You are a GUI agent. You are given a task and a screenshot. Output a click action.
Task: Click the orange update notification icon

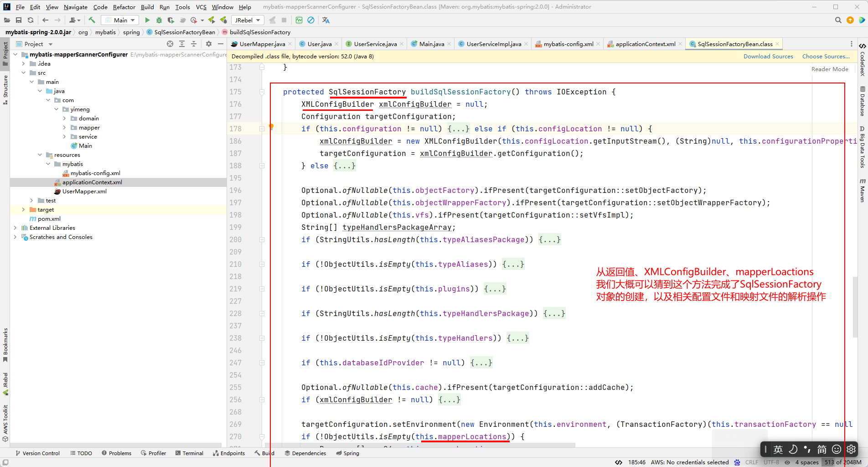[850, 20]
